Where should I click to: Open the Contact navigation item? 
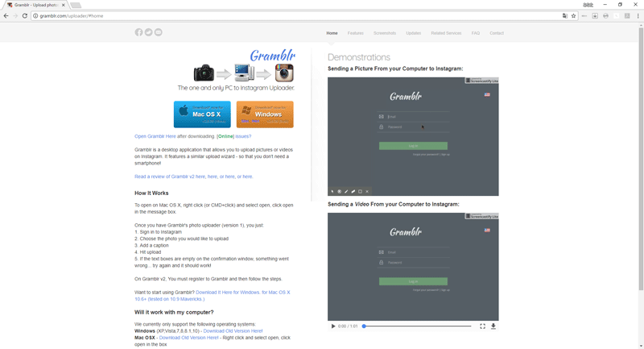tap(497, 33)
